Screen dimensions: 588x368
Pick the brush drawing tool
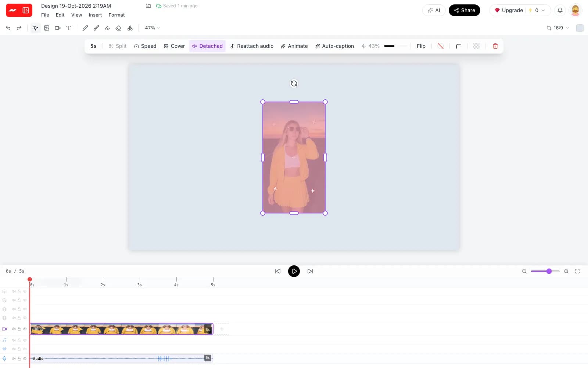tap(96, 28)
